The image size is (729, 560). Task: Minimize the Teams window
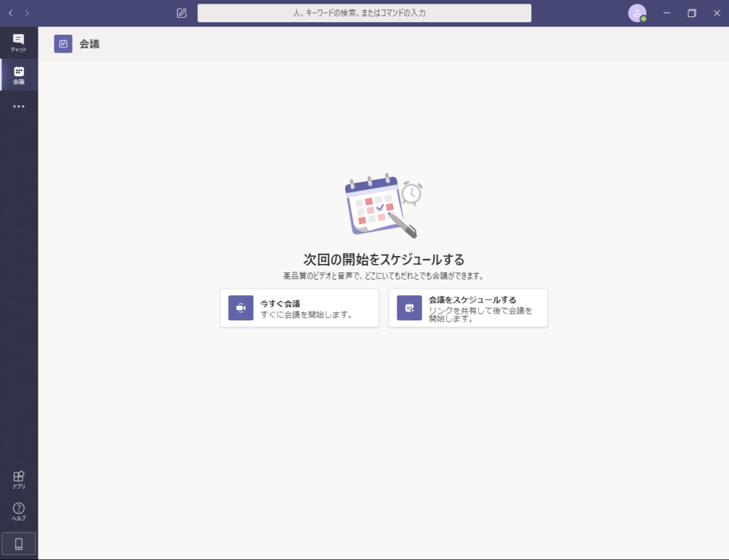click(666, 13)
